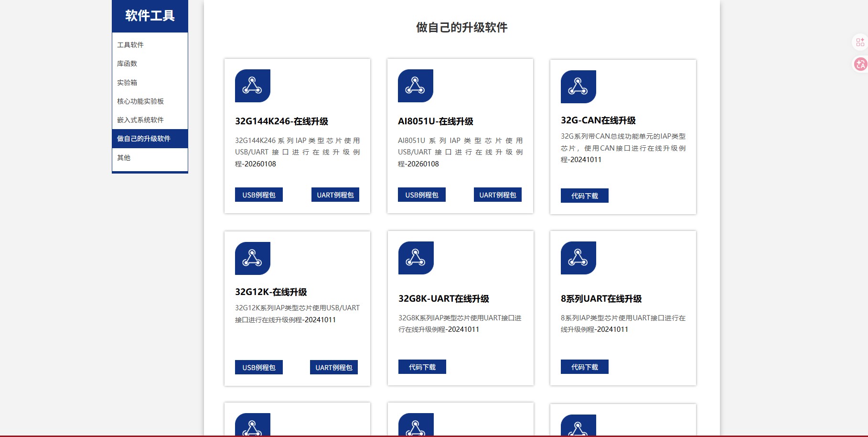Click the pink translate floating icon

tap(860, 64)
